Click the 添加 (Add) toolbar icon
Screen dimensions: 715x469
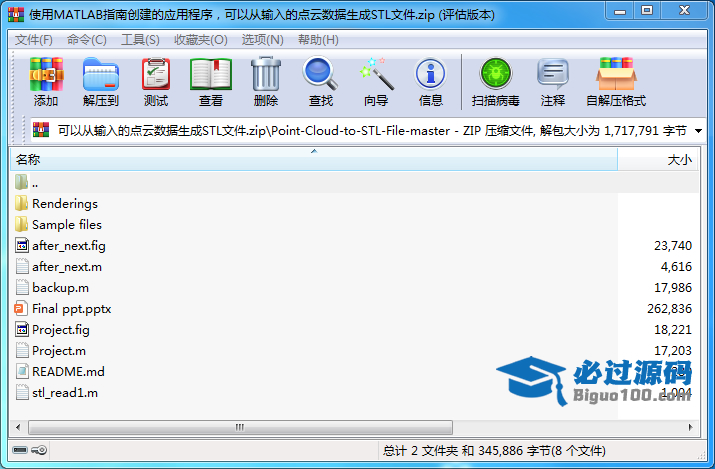pyautogui.click(x=46, y=74)
